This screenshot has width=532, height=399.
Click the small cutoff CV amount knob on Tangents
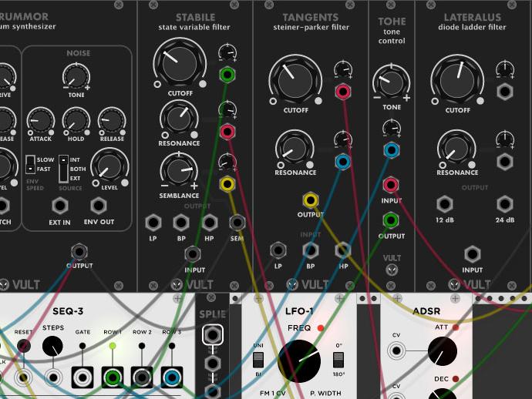[x=343, y=70]
